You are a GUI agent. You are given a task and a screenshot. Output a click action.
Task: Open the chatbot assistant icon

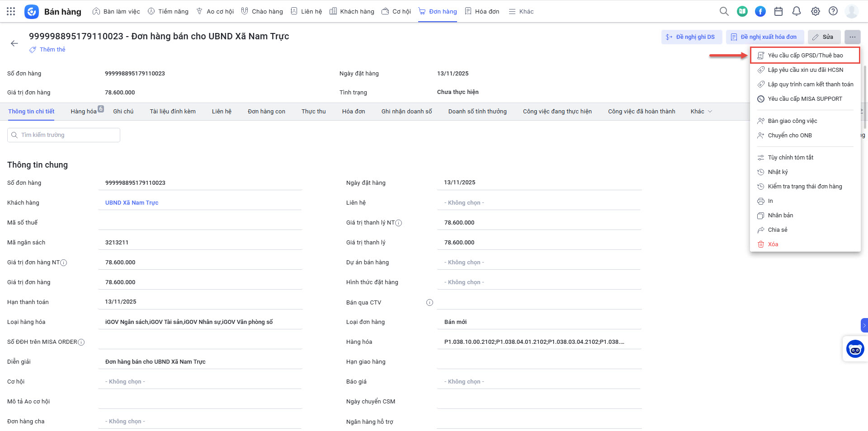(855, 349)
